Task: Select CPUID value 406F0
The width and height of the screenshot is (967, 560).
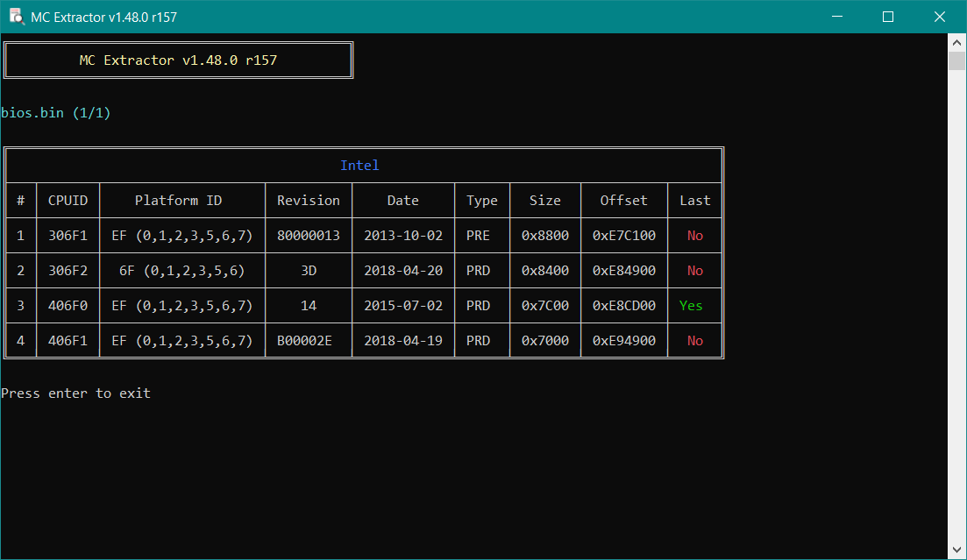Action: pyautogui.click(x=68, y=306)
